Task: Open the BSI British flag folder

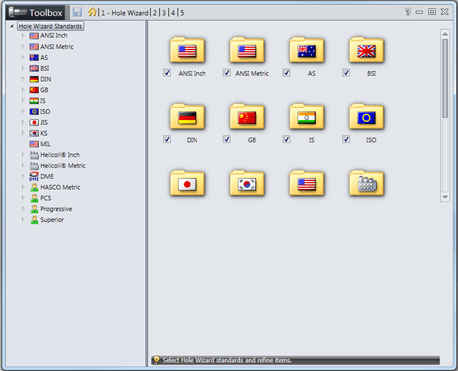Action: pos(366,50)
